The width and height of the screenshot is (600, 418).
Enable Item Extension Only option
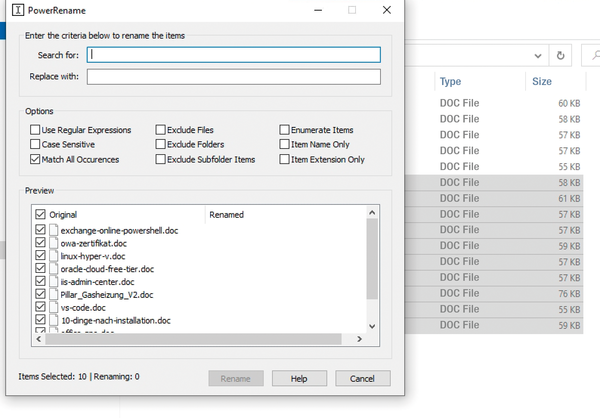[x=284, y=159]
